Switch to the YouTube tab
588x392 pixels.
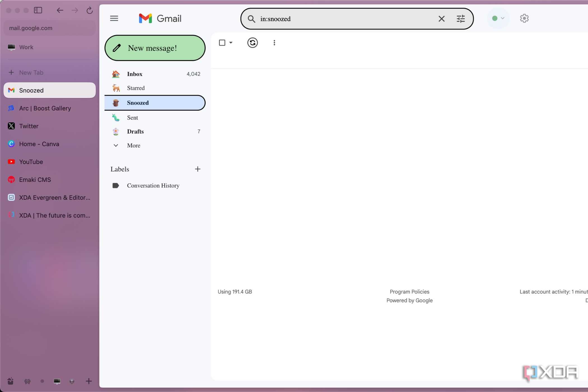50,162
